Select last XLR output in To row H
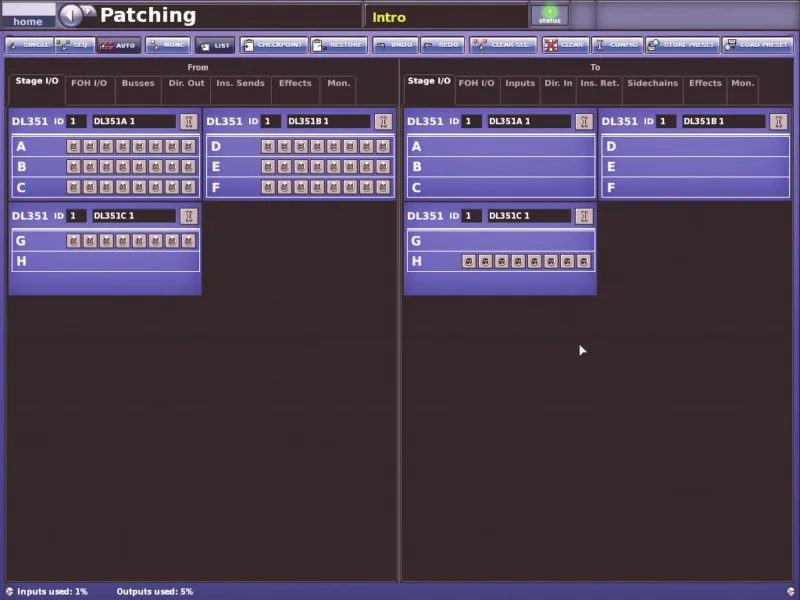Viewport: 800px width, 600px height. (x=584, y=262)
